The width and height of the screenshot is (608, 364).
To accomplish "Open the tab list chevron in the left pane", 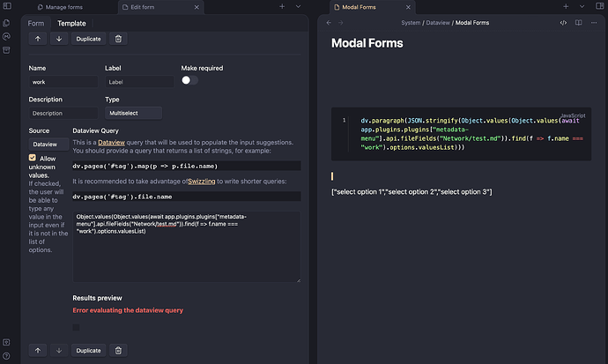I will point(298,6).
